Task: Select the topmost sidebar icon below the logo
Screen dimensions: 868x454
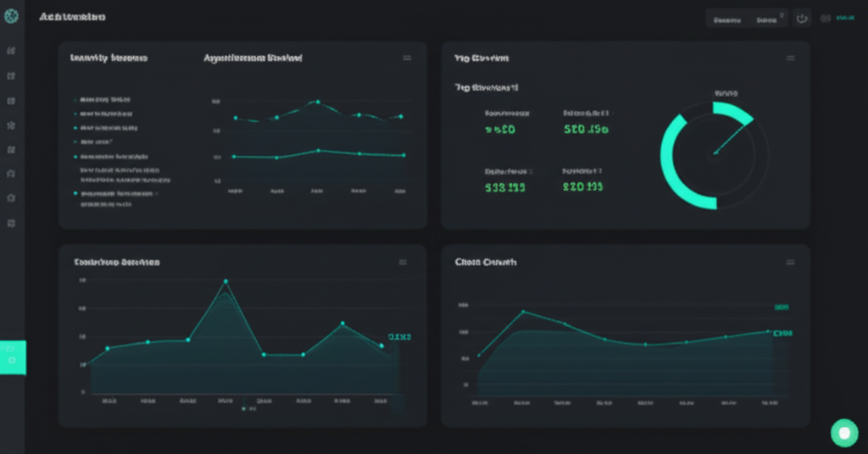Action: tap(11, 51)
